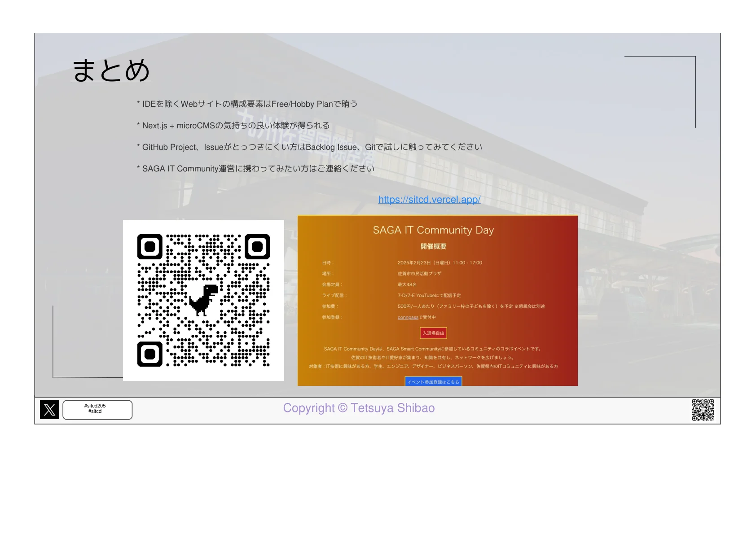
Task: Click the bullet about IDE and Free/Hobby Plan
Action: pyautogui.click(x=247, y=104)
